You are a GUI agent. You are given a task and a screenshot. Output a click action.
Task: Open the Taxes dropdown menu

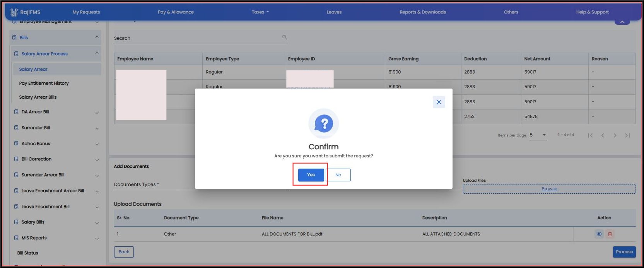(260, 12)
